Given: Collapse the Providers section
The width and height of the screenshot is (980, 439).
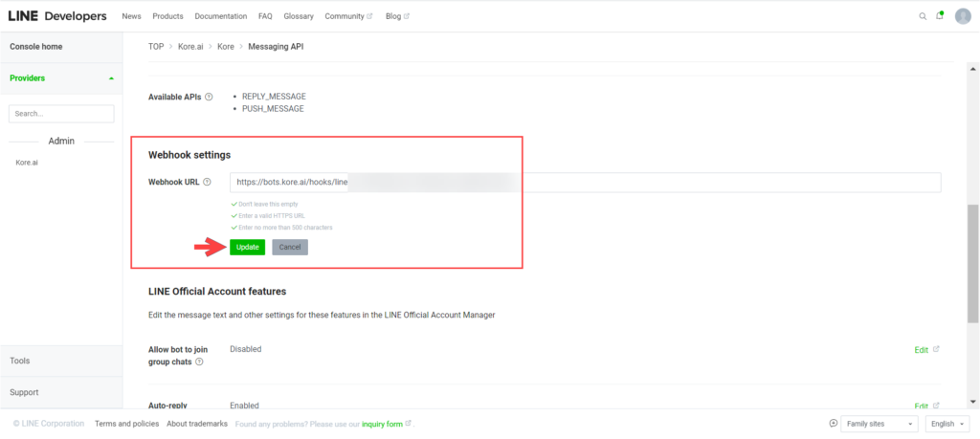Looking at the screenshot, I should (x=111, y=78).
